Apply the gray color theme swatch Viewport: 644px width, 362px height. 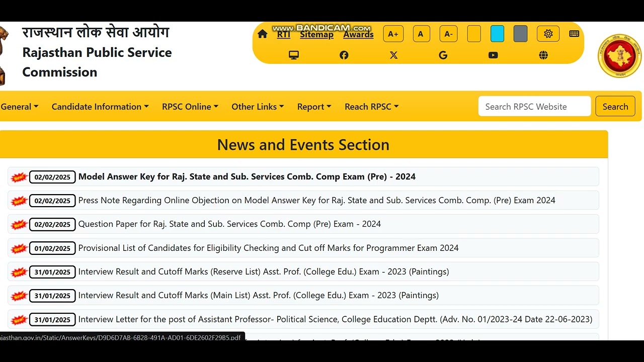tap(520, 34)
